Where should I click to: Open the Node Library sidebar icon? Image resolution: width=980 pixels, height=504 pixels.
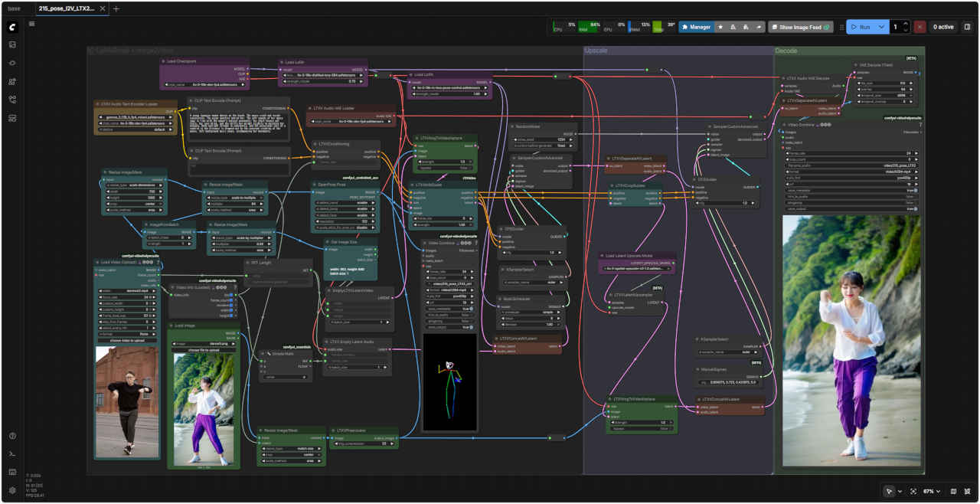tap(12, 63)
